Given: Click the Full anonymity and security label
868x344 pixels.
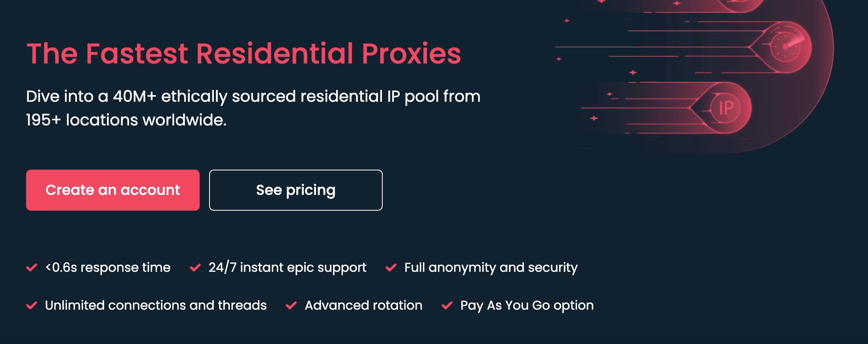Looking at the screenshot, I should click(x=490, y=267).
